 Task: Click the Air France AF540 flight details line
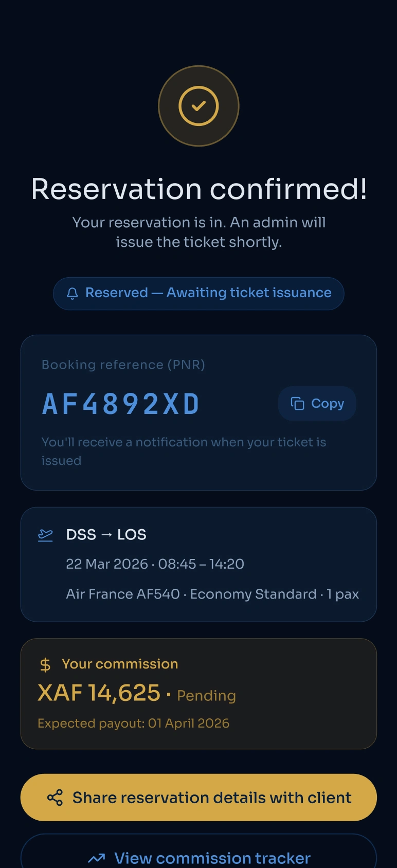coord(212,594)
